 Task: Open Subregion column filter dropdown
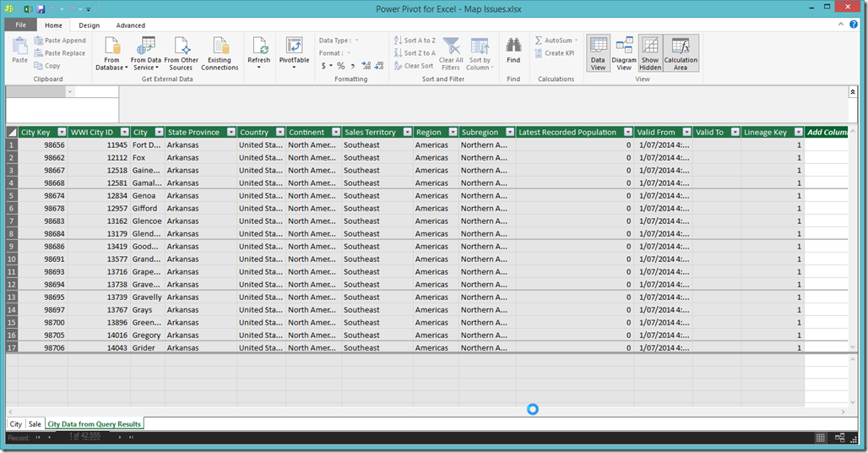510,132
